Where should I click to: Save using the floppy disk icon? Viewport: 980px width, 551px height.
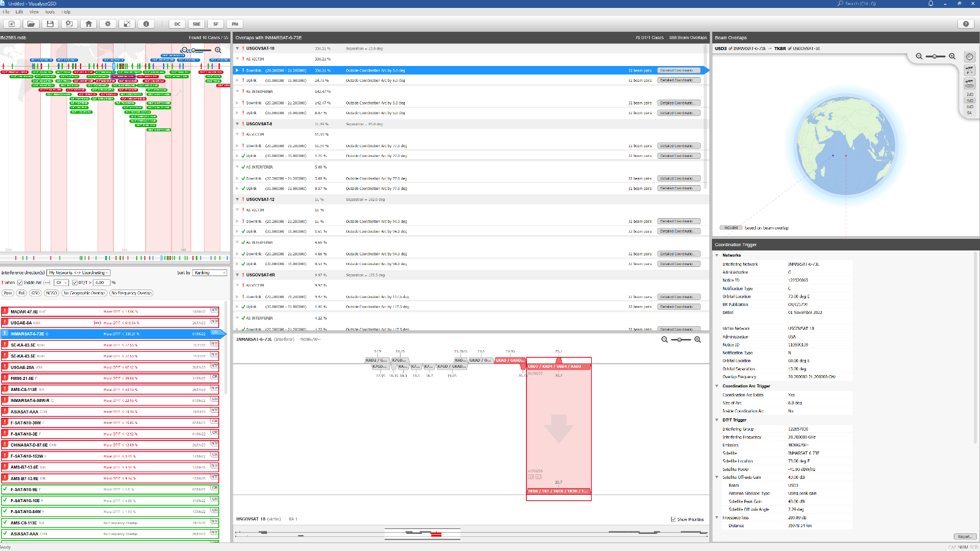(50, 24)
